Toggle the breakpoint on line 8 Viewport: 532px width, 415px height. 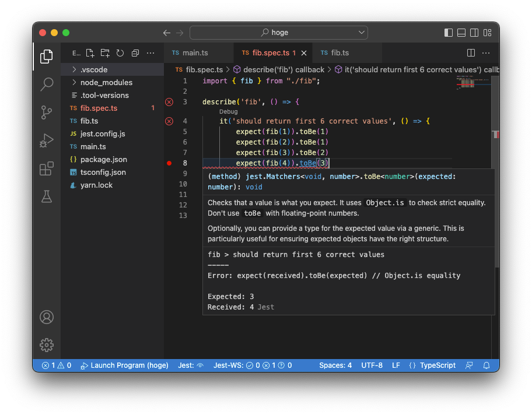point(169,163)
